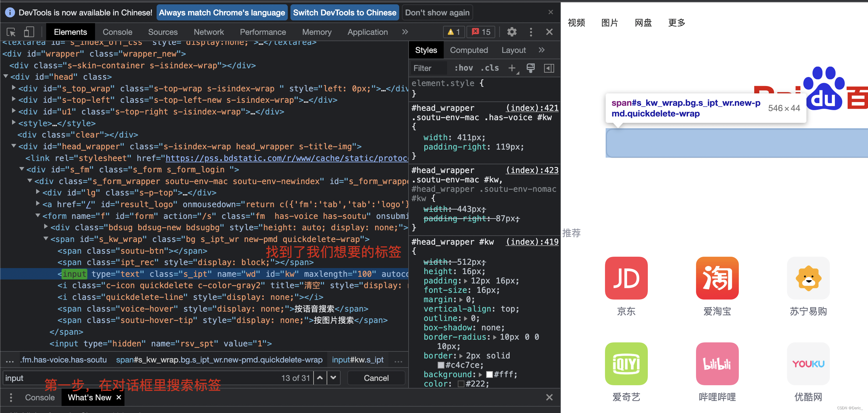Click Switch DevTools to Chinese button
The width and height of the screenshot is (868, 413).
(x=344, y=13)
